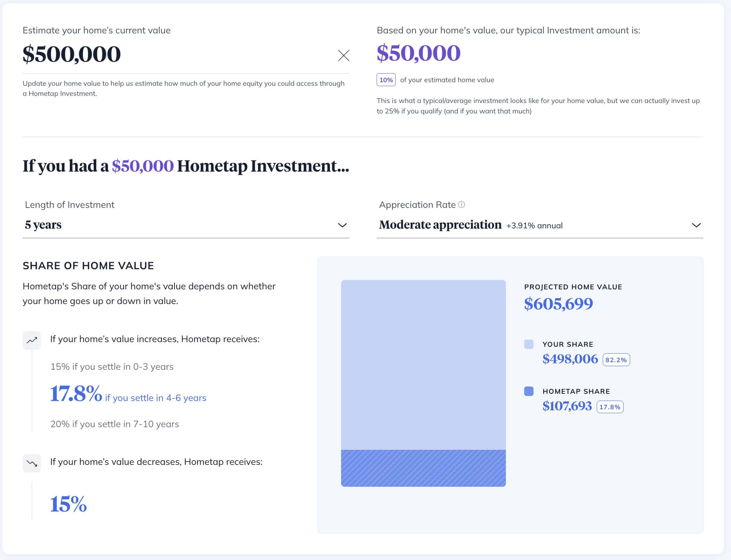The width and height of the screenshot is (731, 560).
Task: Open the Length of Investment dropdown
Action: 186,225
